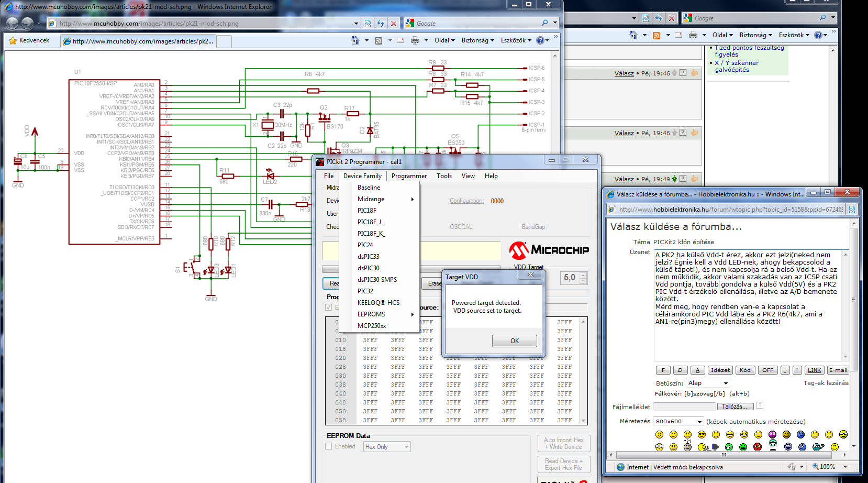Image resolution: width=868 pixels, height=483 pixels.
Task: Click search magnifier in the mcuhobby window
Action: pyautogui.click(x=544, y=23)
